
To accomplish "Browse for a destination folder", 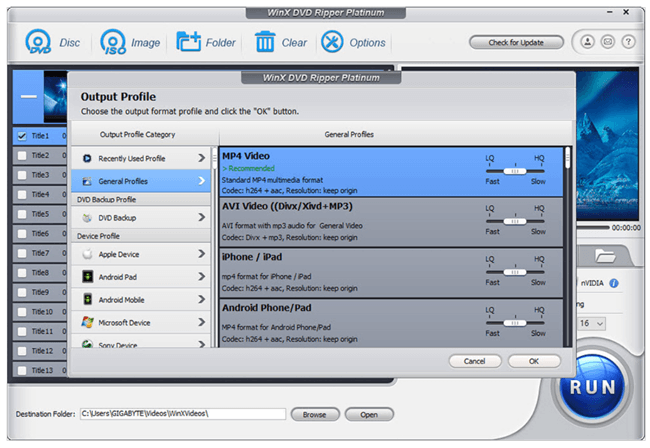I will pos(315,414).
